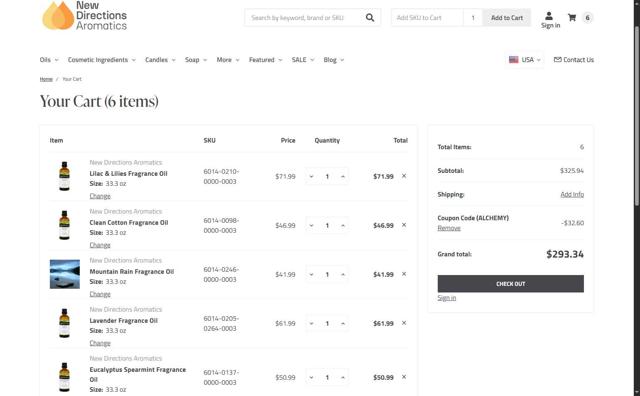Open Lavender Fragrance Oil bottle thumbnail
The image size is (640, 396).
click(x=64, y=323)
